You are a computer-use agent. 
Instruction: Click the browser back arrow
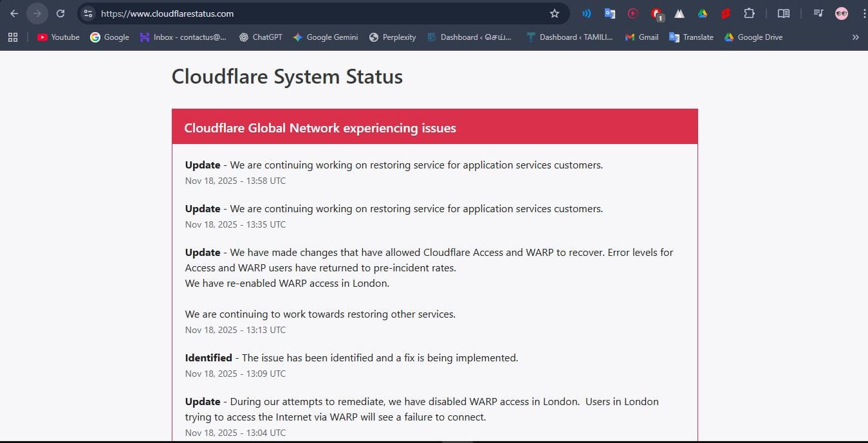click(14, 14)
